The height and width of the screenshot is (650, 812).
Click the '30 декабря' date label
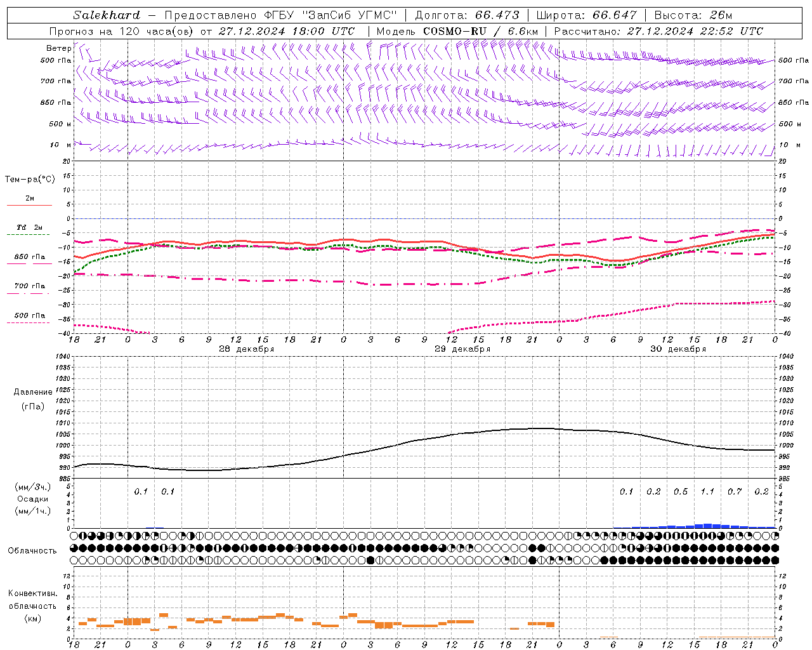pyautogui.click(x=678, y=349)
